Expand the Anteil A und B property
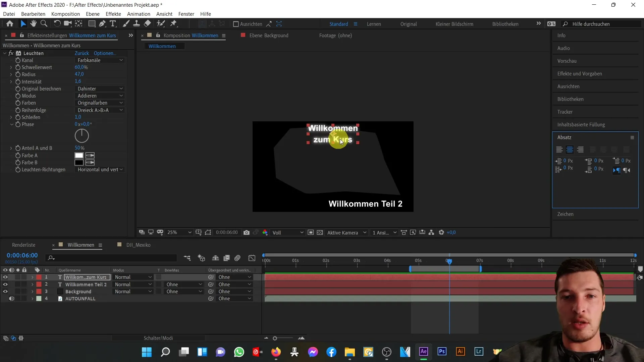The width and height of the screenshot is (644, 362). 11,148
